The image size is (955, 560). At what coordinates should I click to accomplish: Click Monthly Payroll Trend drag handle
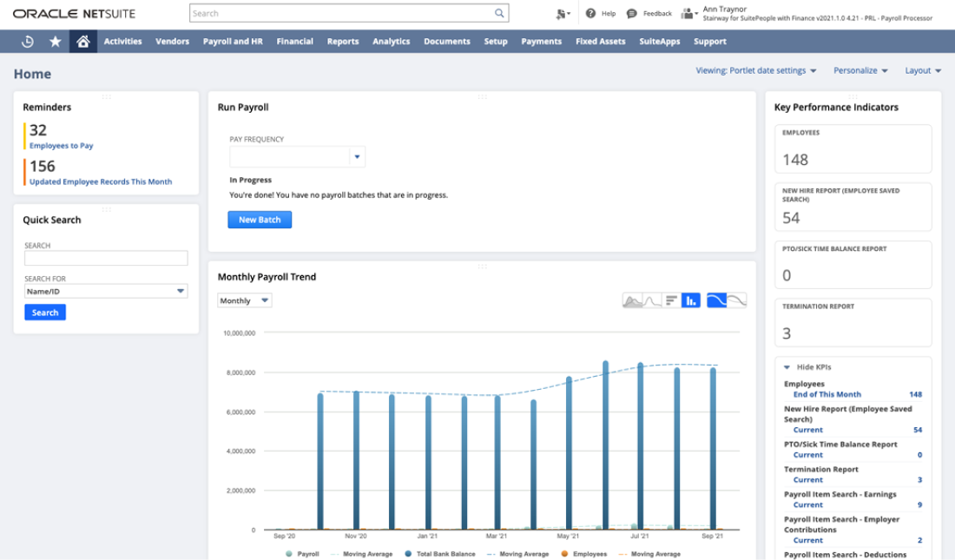[x=483, y=267]
